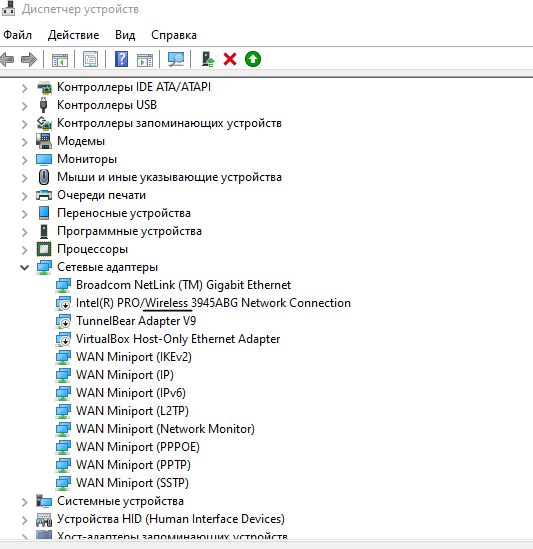533x549 pixels.
Task: Click the HID devices category icon
Action: coord(44,519)
